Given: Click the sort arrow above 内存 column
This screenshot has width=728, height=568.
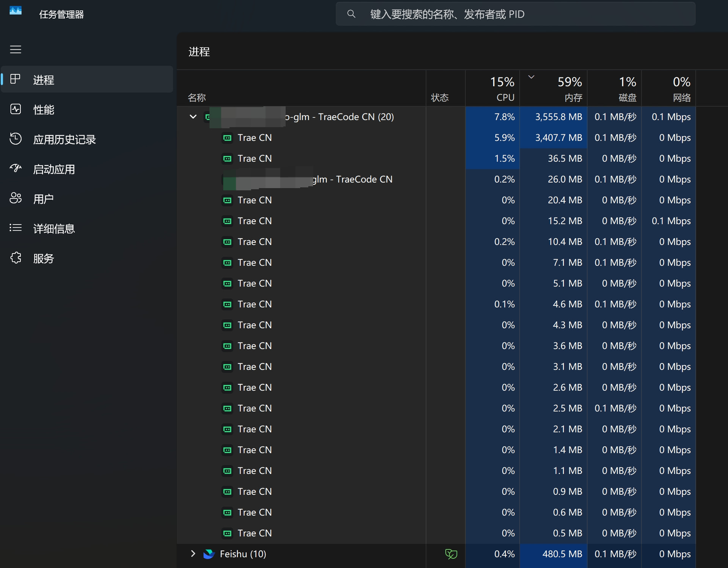Looking at the screenshot, I should click(531, 77).
